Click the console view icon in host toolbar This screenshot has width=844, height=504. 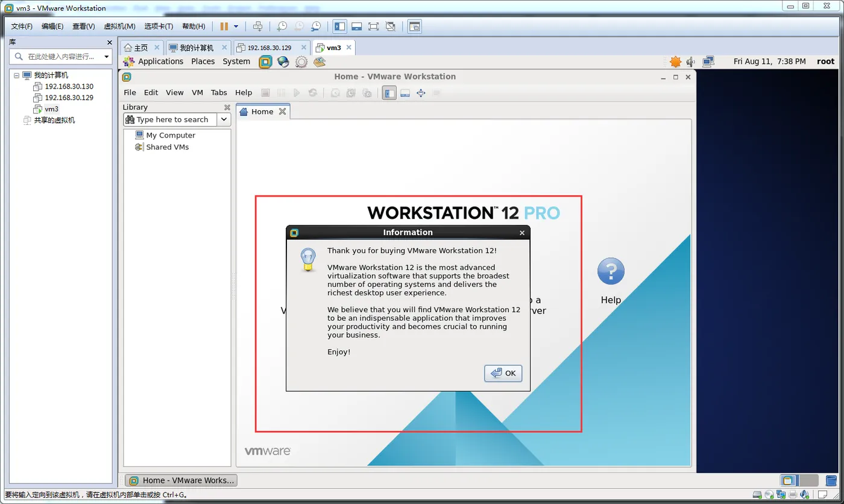click(x=414, y=27)
